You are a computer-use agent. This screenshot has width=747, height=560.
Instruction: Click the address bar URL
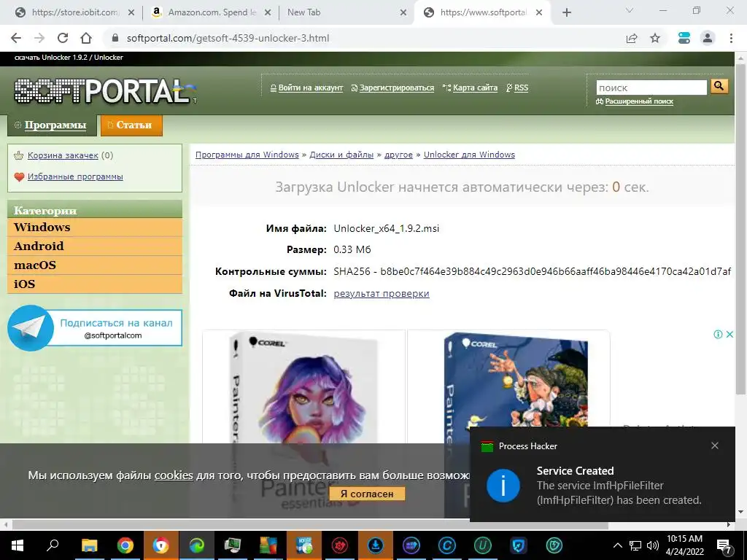228,38
